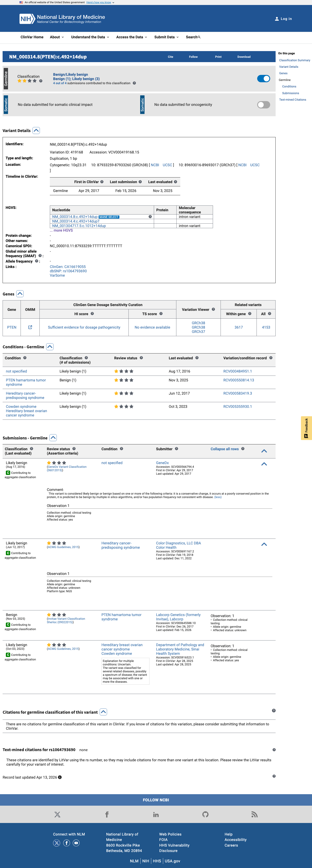Click help icon for MANE SELECT row
312x868 pixels.
(x=150, y=217)
